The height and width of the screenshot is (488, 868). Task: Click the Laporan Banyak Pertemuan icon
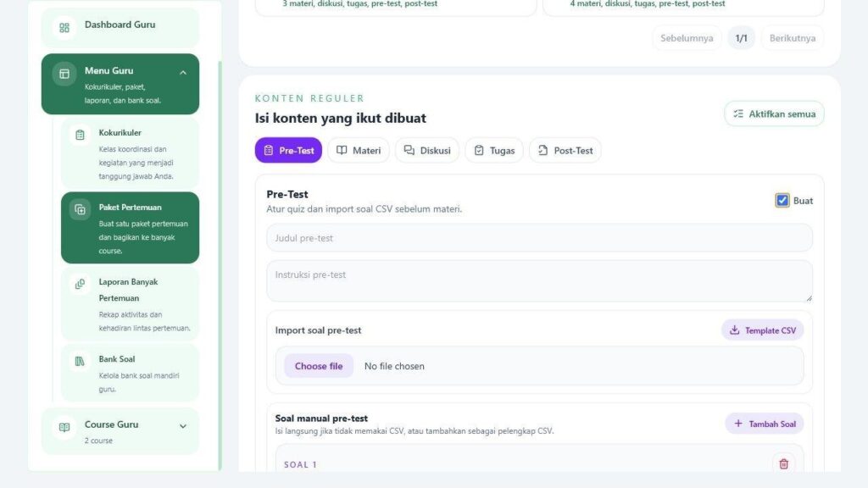point(80,284)
